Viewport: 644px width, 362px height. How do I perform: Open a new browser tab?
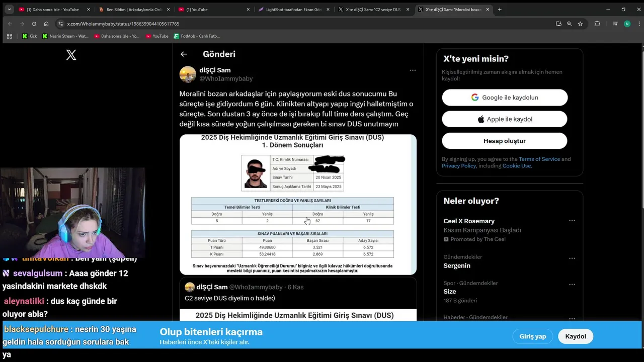pyautogui.click(x=500, y=9)
